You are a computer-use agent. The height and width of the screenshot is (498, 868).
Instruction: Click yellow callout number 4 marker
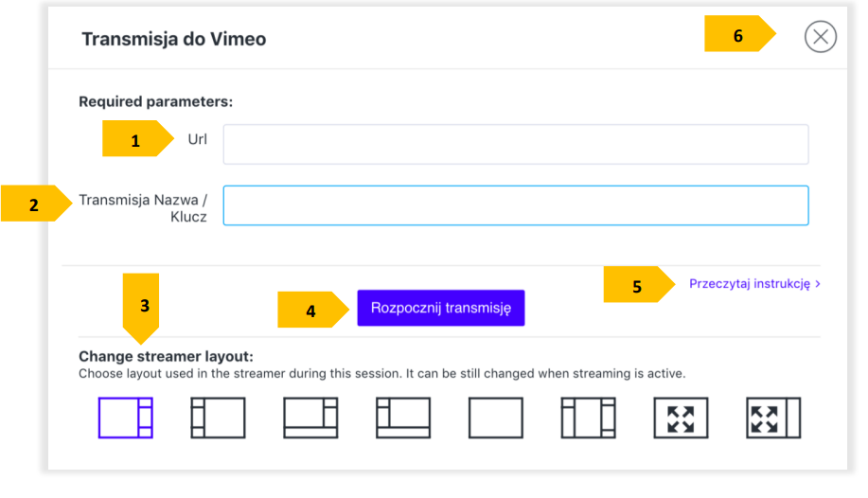pos(311,310)
